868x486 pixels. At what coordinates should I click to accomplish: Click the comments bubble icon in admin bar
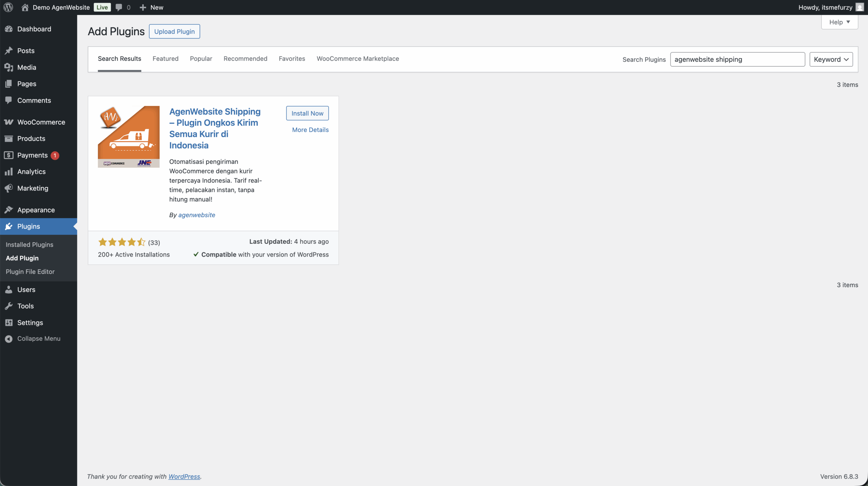tap(119, 7)
